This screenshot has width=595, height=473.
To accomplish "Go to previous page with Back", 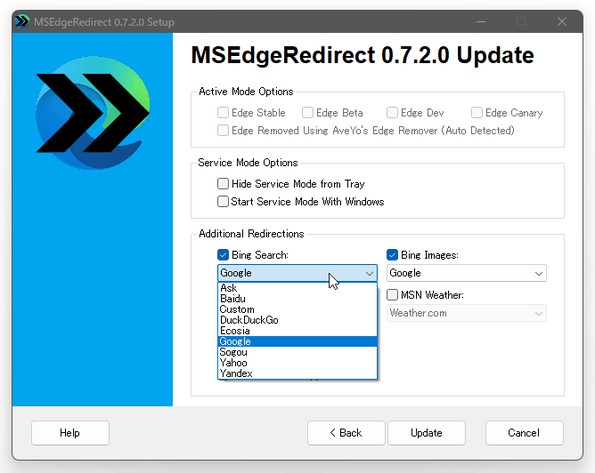I will [346, 433].
